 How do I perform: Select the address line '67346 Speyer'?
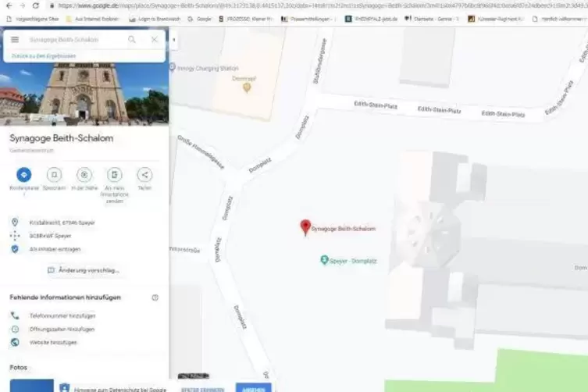[x=62, y=223]
